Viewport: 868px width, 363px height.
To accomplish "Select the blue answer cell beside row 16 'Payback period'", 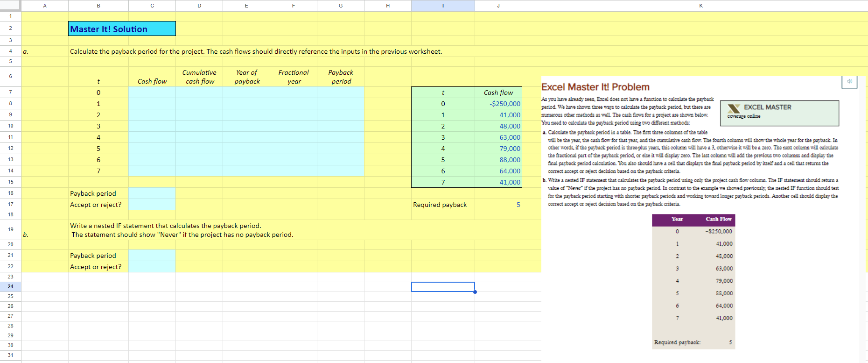I will pos(152,193).
